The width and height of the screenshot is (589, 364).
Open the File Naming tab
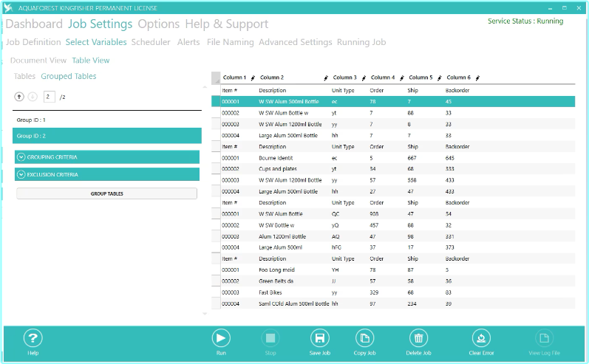(229, 42)
